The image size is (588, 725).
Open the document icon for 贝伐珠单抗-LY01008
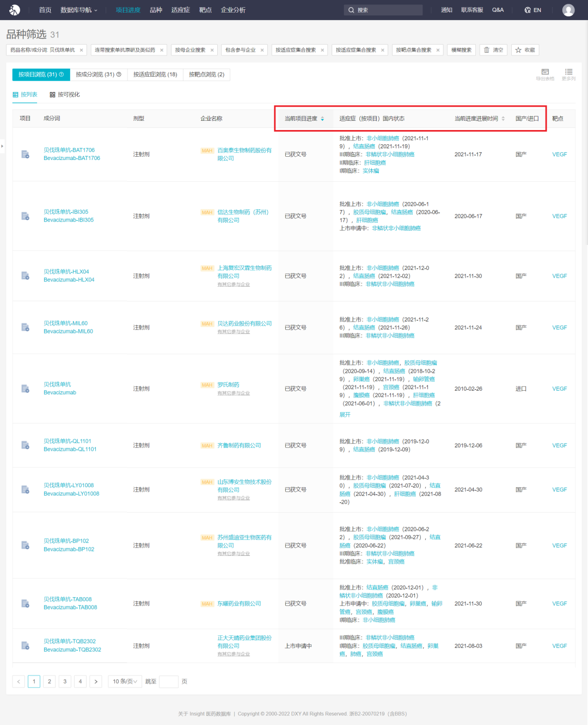click(x=25, y=490)
